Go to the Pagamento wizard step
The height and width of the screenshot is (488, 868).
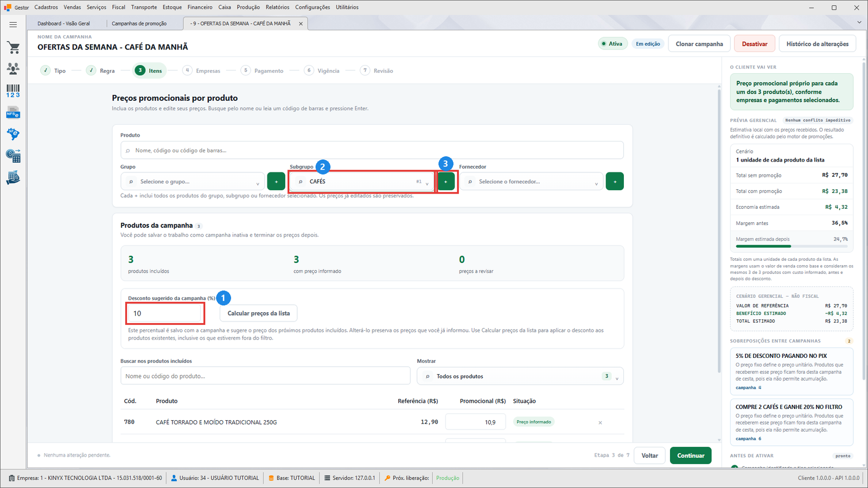[x=263, y=70]
